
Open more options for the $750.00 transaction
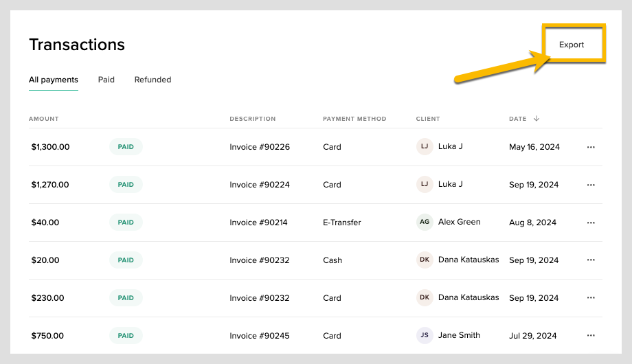(591, 335)
